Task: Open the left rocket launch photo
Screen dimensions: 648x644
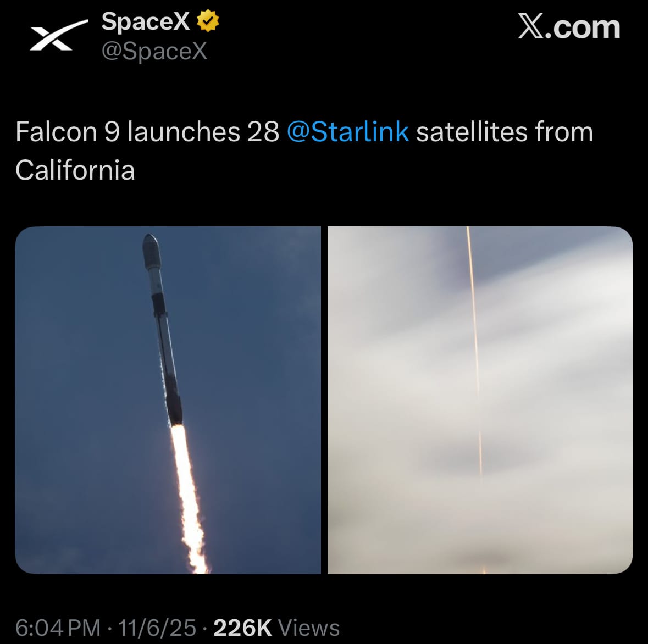Action: coord(168,400)
